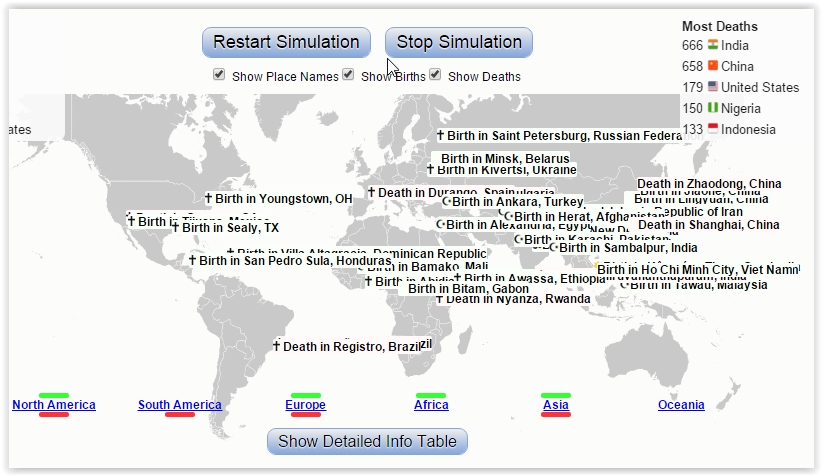
Task: Click the cross marker beside Birth in Youngstown
Action: pos(208,198)
